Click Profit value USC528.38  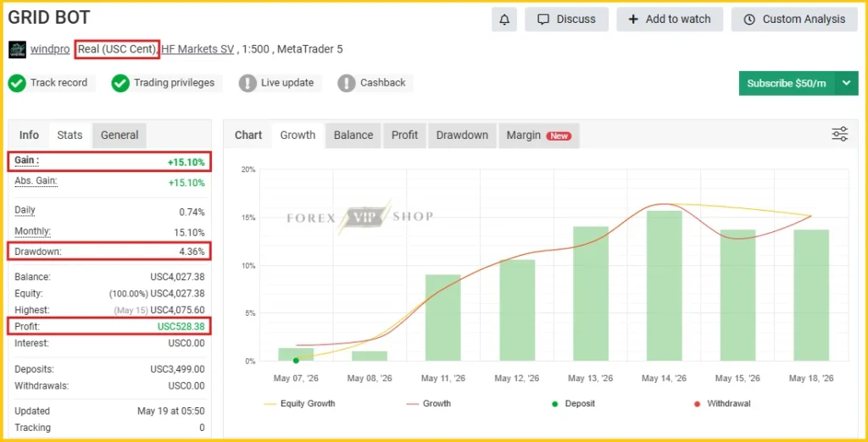tap(181, 327)
